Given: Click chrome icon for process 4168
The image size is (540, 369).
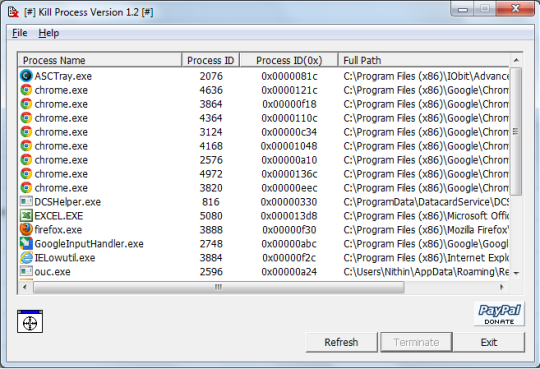Looking at the screenshot, I should click(x=26, y=146).
